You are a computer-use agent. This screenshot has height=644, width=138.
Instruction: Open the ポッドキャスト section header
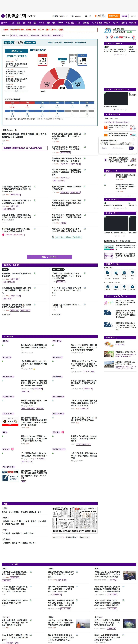[120, 213]
